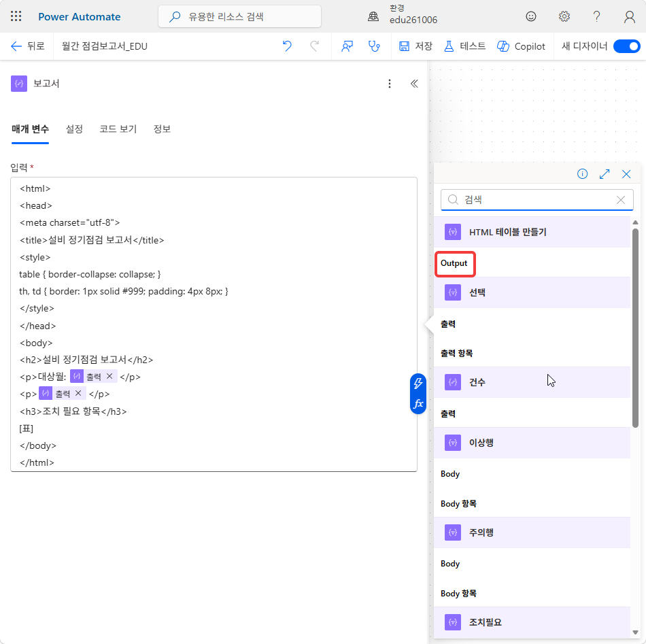Remove the 출력 token after 대상월
The image size is (646, 644).
[109, 376]
